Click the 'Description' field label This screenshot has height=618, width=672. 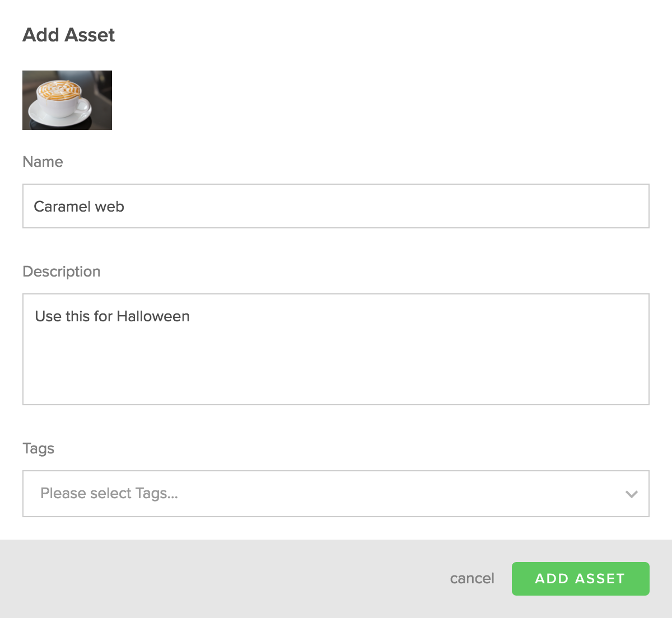coord(62,271)
